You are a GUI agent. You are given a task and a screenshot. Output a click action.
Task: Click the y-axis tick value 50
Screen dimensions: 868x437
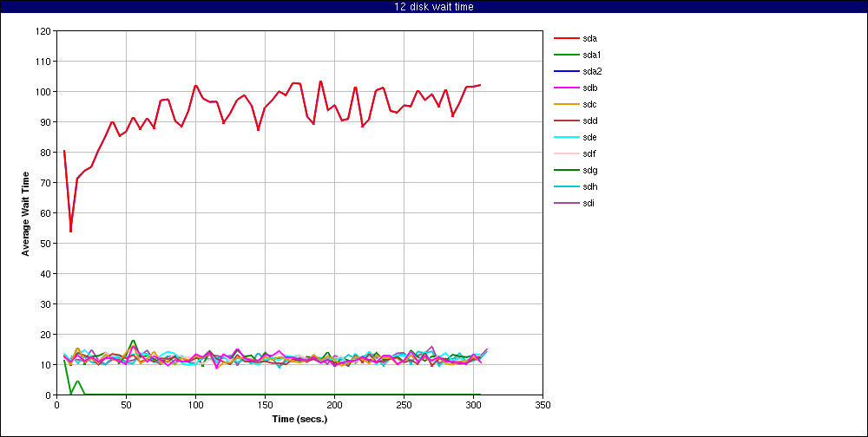[47, 244]
